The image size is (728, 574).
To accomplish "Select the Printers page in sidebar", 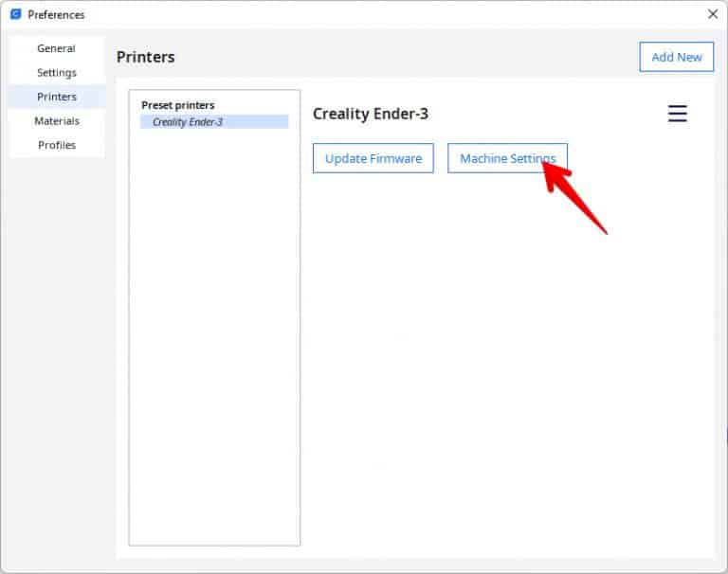I will tap(57, 97).
